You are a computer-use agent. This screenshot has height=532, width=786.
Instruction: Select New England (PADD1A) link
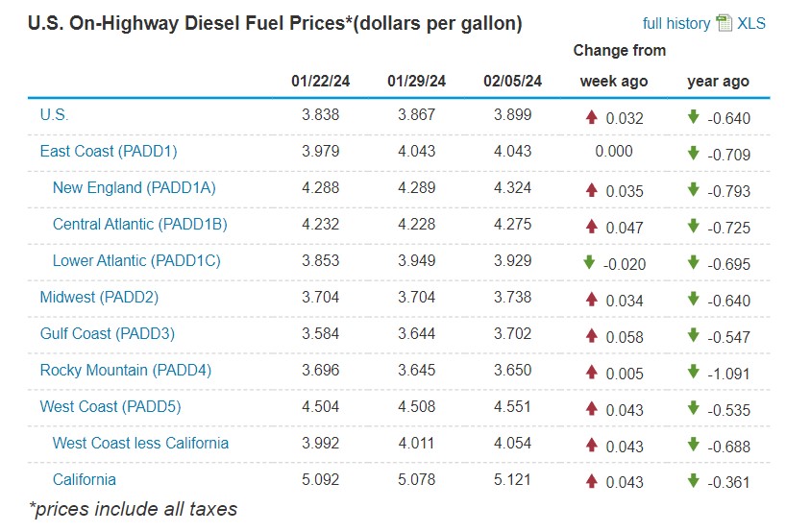pyautogui.click(x=134, y=187)
